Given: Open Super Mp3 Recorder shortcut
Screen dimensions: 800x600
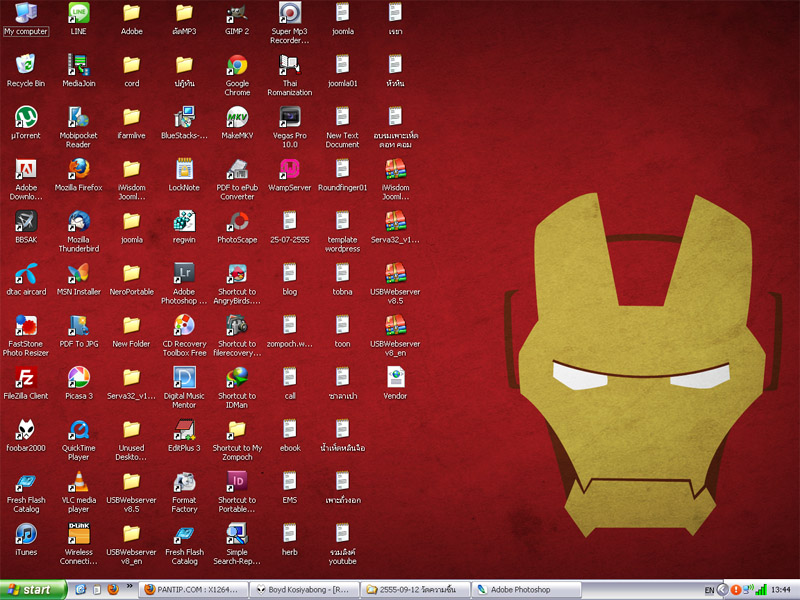Looking at the screenshot, I should [x=290, y=23].
